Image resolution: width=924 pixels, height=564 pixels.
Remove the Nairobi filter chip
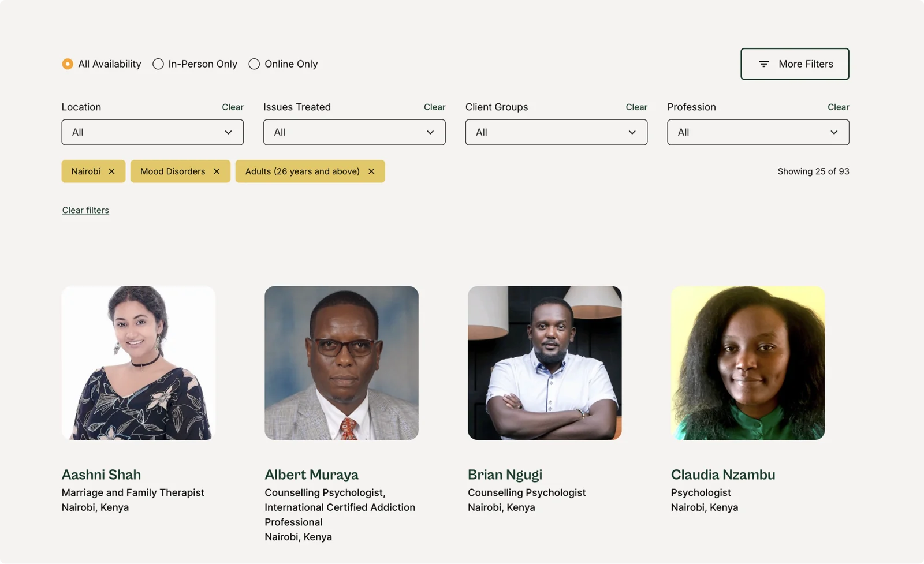[111, 171]
